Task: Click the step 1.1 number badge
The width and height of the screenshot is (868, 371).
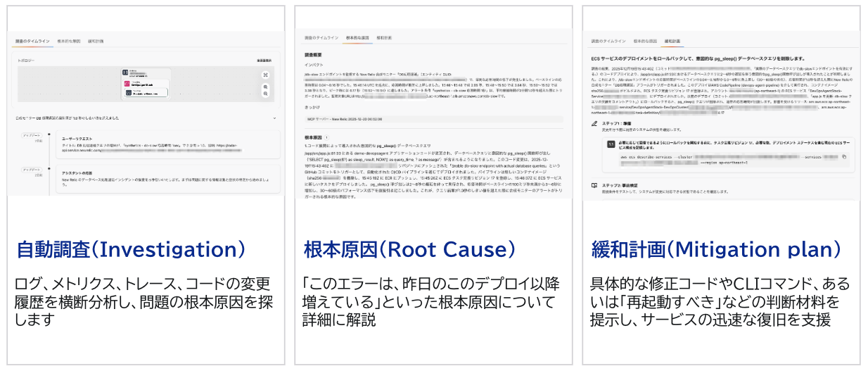Action: click(x=613, y=144)
